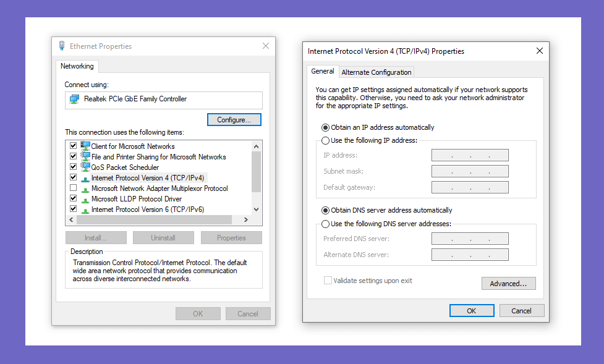Click the items list scroll down arrow
604x364 pixels.
pos(256,210)
